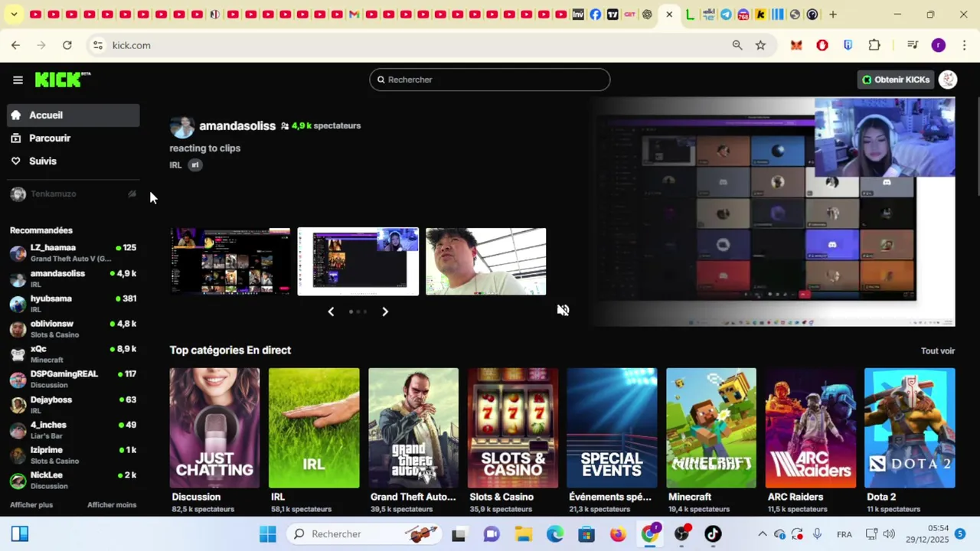Click Afficher plus under recommendations
This screenshot has height=551, width=980.
pyautogui.click(x=31, y=505)
